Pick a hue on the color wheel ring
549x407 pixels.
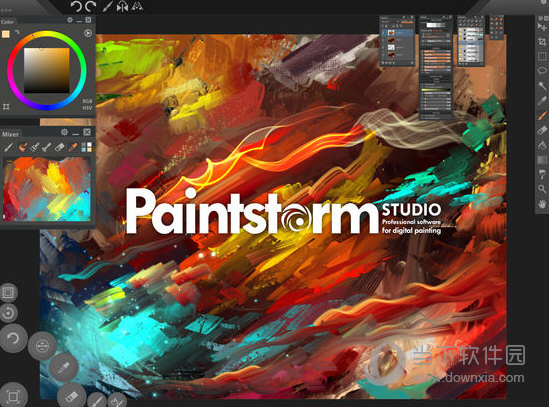click(x=47, y=34)
